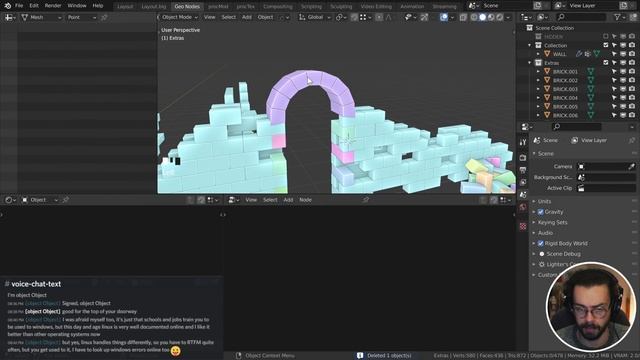Open the Render properties tab
This screenshot has width=640, height=360.
pyautogui.click(x=523, y=158)
